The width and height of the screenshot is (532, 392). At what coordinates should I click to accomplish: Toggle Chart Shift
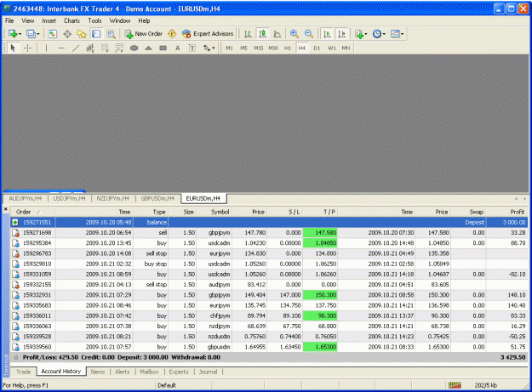(341, 34)
